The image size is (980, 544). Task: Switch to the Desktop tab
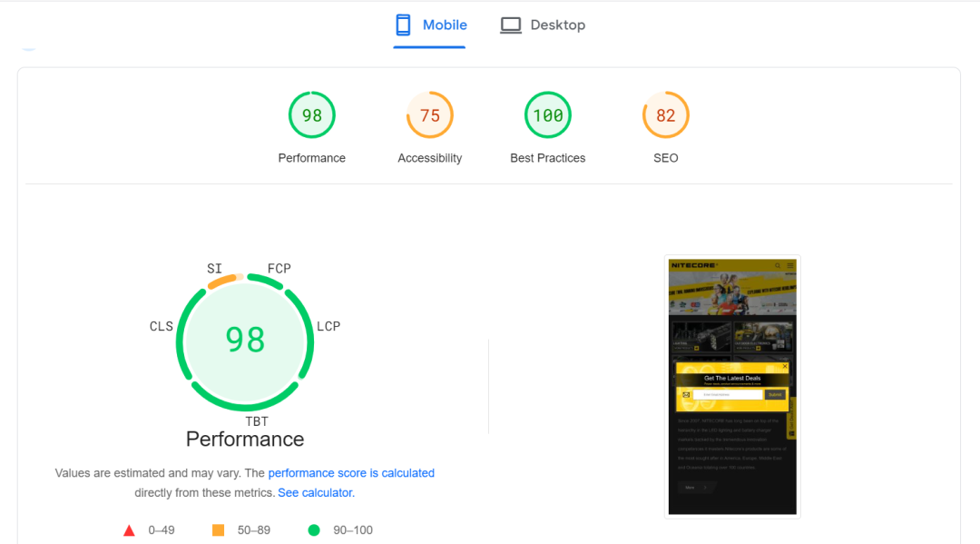tap(543, 25)
